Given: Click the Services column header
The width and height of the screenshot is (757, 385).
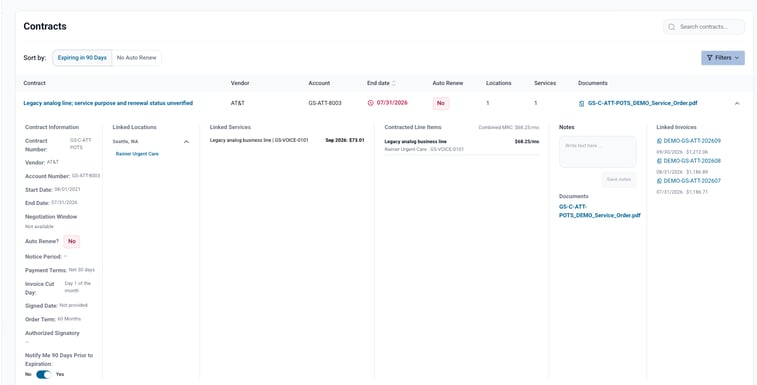Looking at the screenshot, I should click(x=545, y=83).
